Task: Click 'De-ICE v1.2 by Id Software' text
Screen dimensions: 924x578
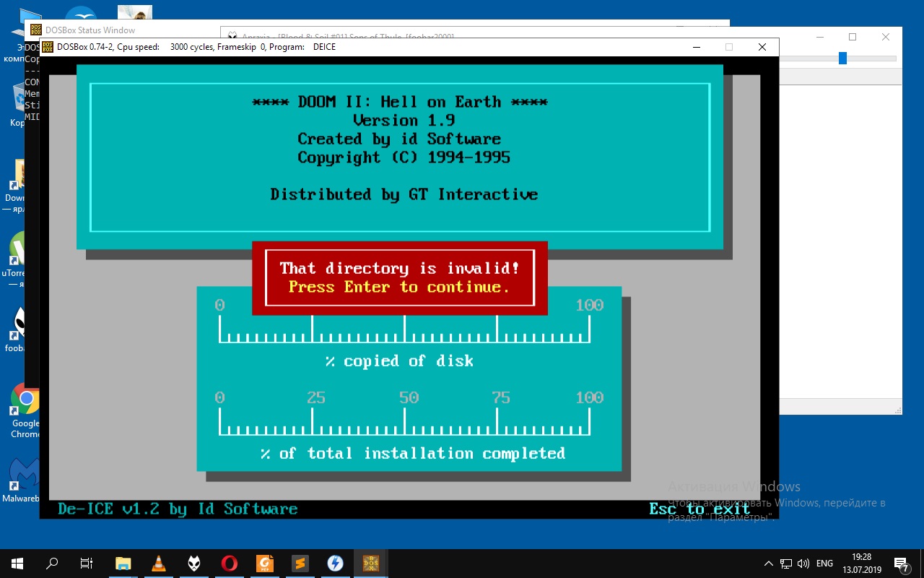Action: [x=178, y=509]
